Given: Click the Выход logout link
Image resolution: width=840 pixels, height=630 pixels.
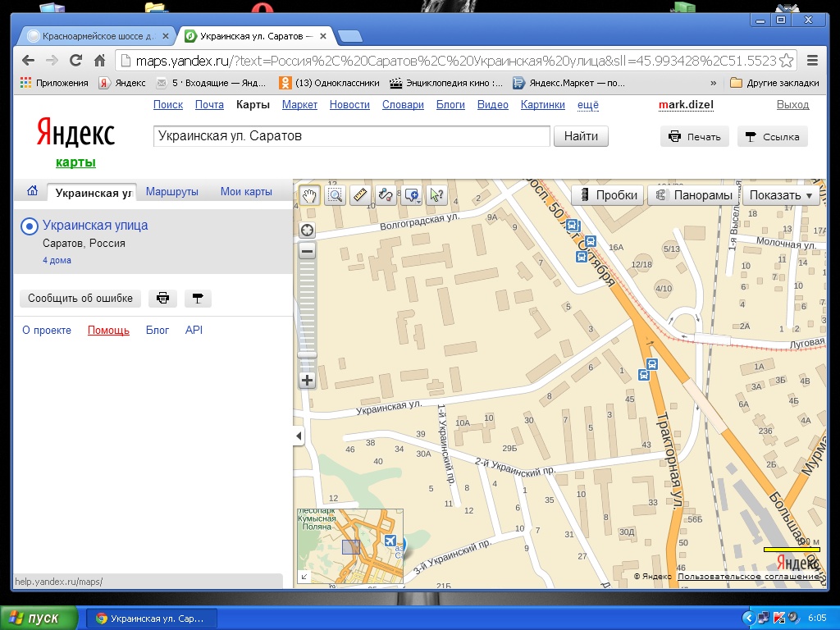Looking at the screenshot, I should [793, 105].
